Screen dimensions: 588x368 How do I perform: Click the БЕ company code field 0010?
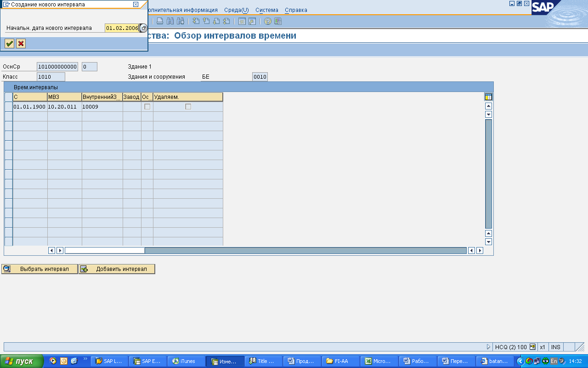(260, 77)
